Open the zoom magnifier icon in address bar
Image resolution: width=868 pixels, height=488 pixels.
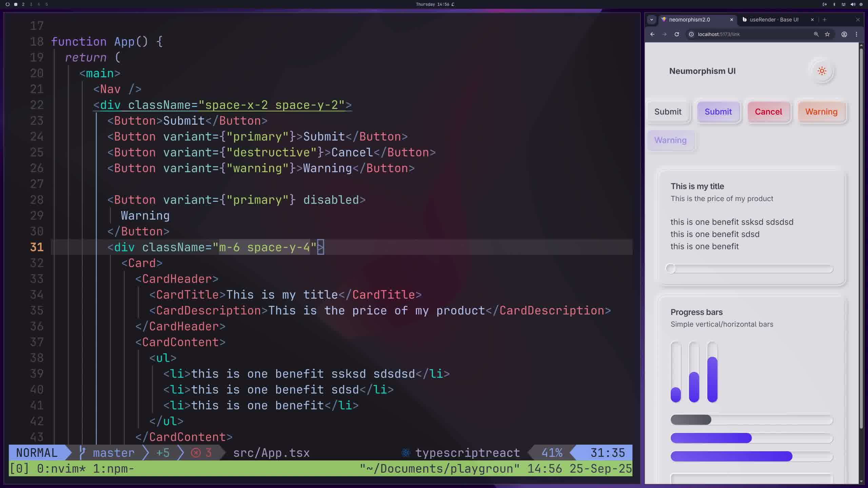click(x=816, y=34)
